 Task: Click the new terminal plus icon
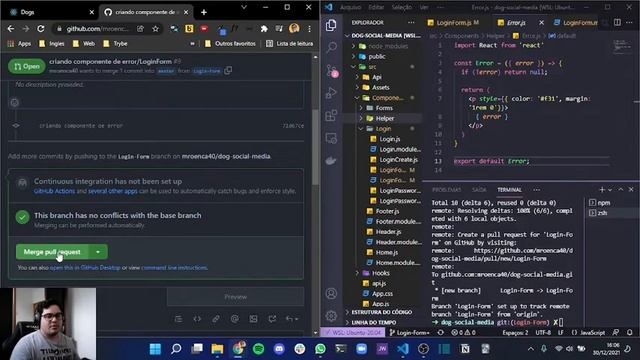pyautogui.click(x=602, y=189)
